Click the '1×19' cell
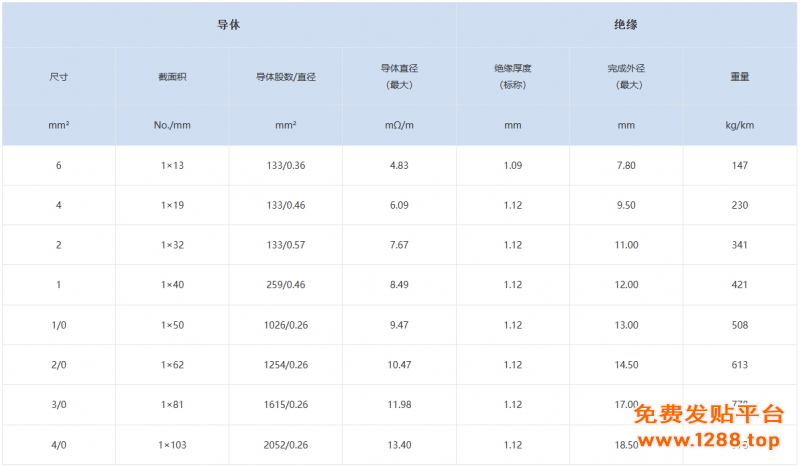This screenshot has height=467, width=800. [172, 205]
